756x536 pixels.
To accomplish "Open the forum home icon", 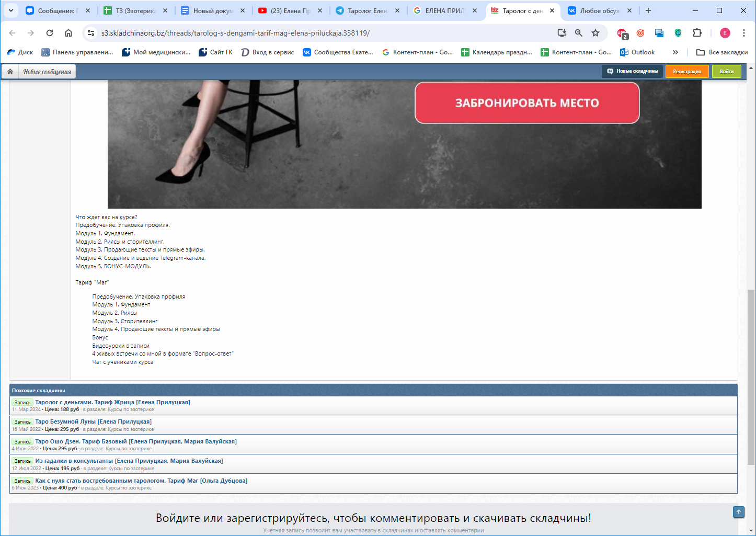I will (x=10, y=72).
